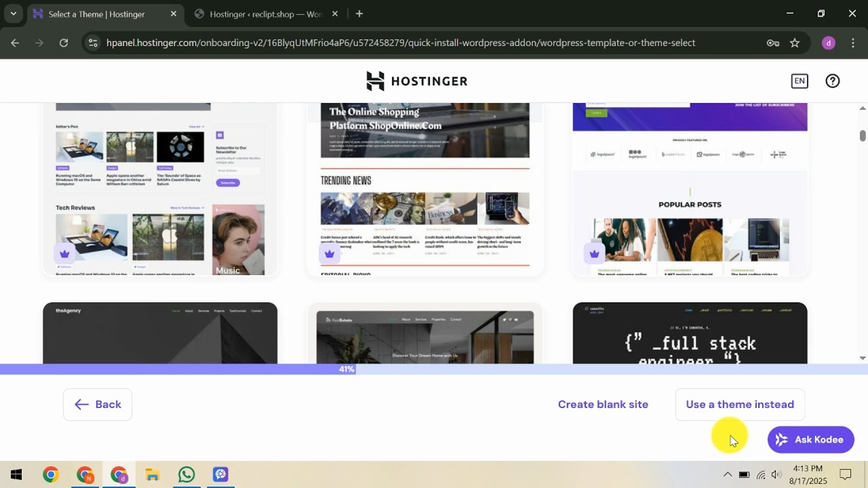
Task: Click the address bar URL
Action: pos(401,43)
